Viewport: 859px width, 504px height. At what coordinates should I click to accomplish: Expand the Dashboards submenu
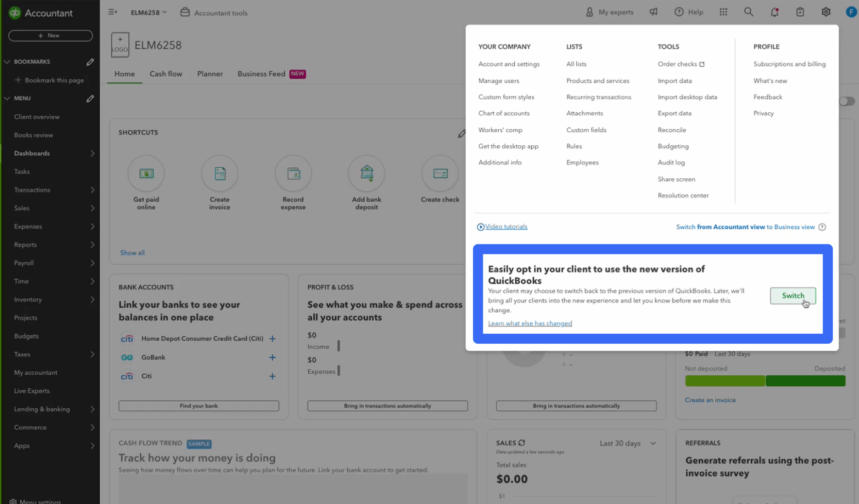pyautogui.click(x=92, y=153)
